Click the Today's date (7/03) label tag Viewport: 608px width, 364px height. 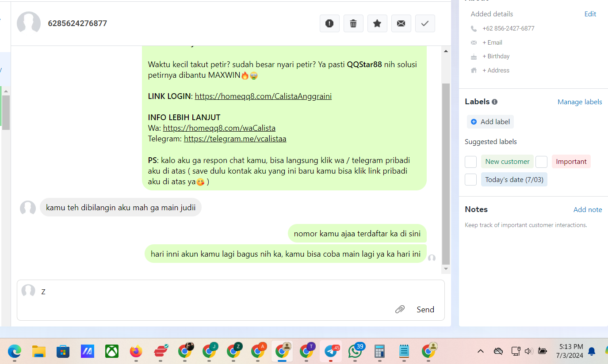(x=514, y=179)
